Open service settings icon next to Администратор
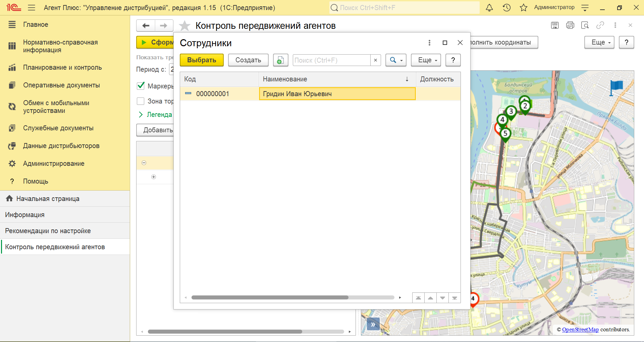The image size is (644, 342). click(585, 8)
